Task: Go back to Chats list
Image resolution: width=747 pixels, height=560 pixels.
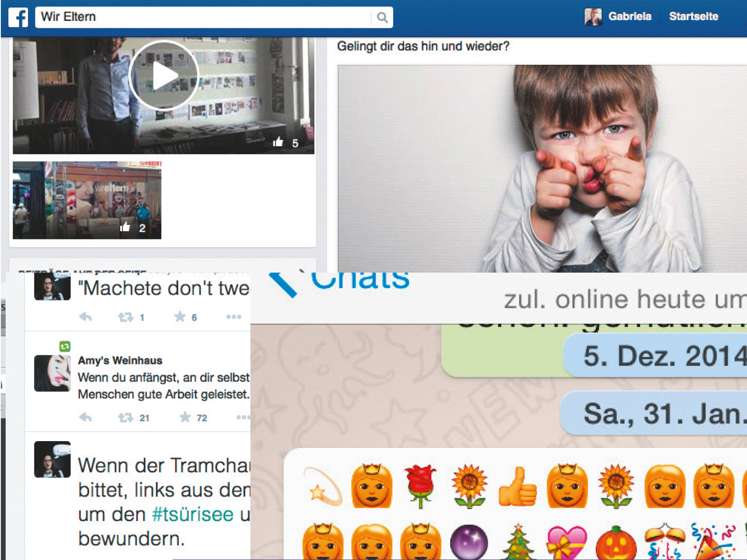Action: pos(283,283)
